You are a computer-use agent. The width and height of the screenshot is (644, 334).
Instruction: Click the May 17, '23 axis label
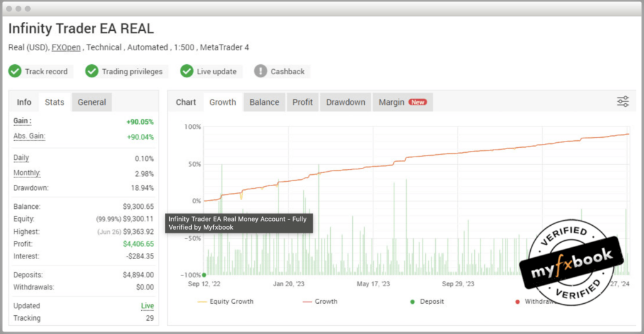(374, 284)
